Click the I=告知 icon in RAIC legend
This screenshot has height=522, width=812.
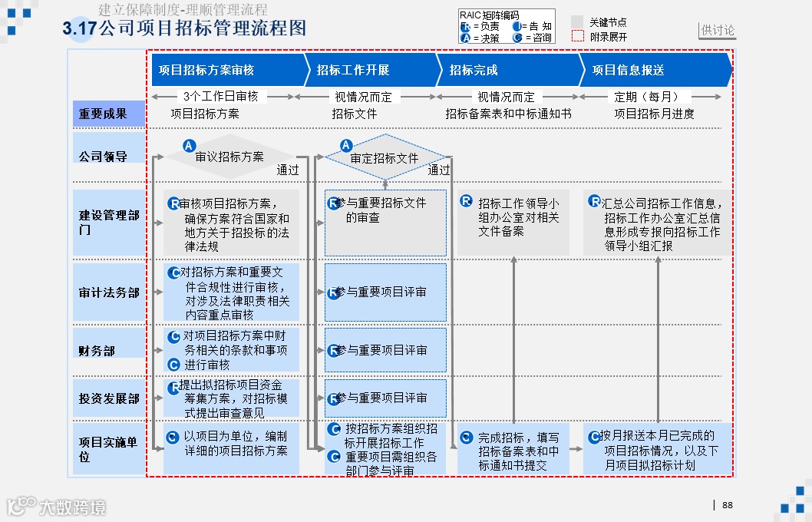tap(517, 26)
